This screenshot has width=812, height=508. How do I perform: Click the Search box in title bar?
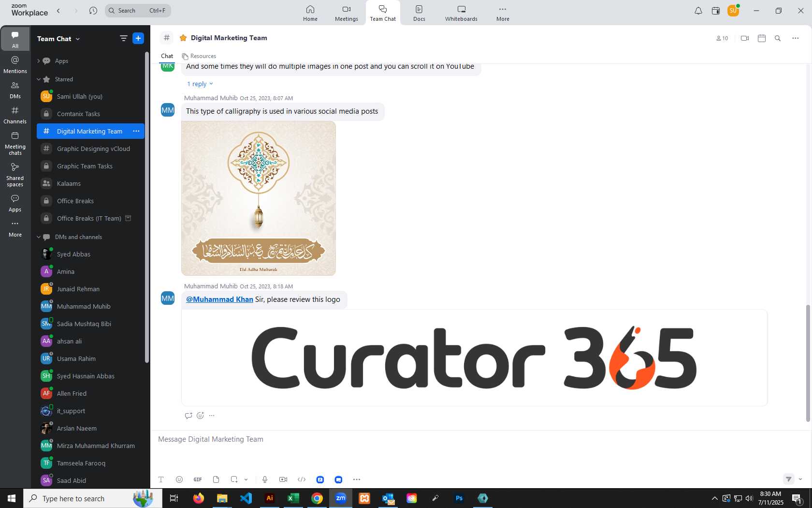138,10
